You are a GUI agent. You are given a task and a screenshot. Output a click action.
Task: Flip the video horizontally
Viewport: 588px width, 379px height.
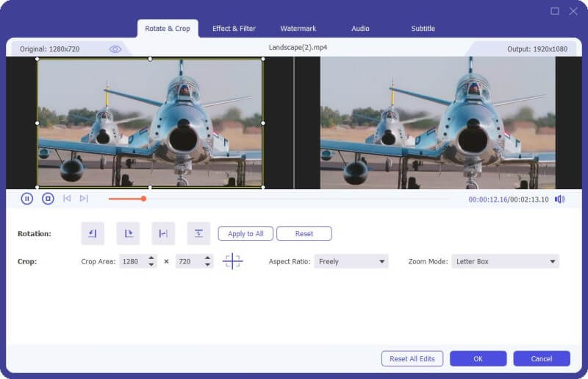click(163, 233)
